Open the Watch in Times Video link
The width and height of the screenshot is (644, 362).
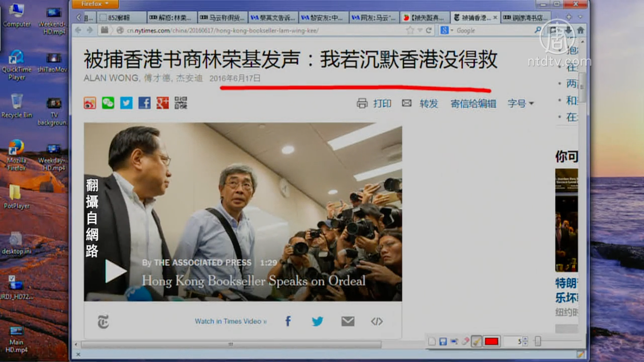pyautogui.click(x=230, y=321)
